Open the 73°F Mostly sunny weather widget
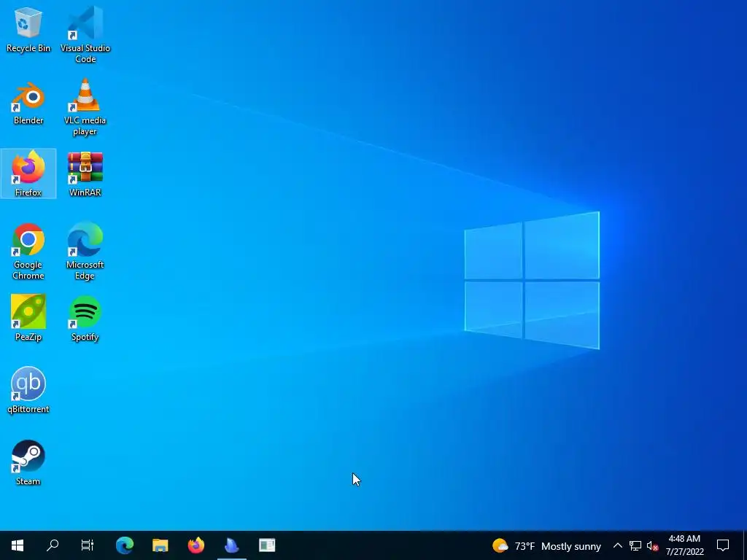 pyautogui.click(x=546, y=545)
